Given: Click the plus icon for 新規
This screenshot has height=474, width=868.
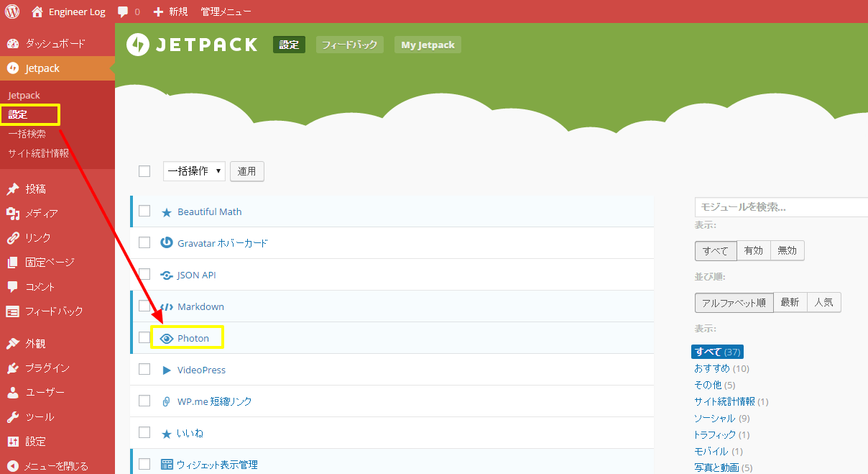Looking at the screenshot, I should click(159, 12).
